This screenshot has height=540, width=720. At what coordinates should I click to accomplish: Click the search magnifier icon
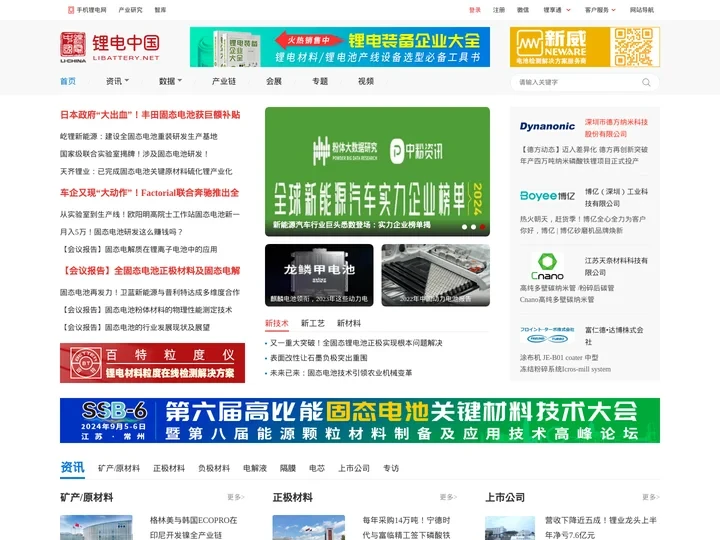(x=646, y=82)
